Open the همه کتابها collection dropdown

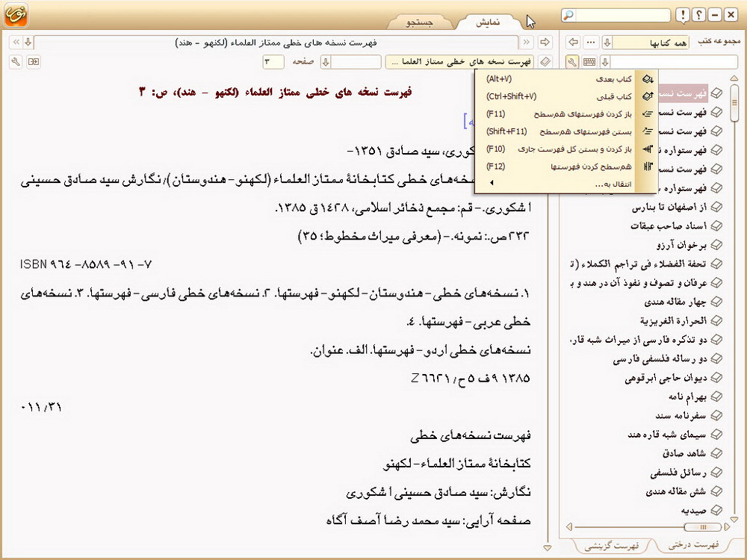coord(607,43)
